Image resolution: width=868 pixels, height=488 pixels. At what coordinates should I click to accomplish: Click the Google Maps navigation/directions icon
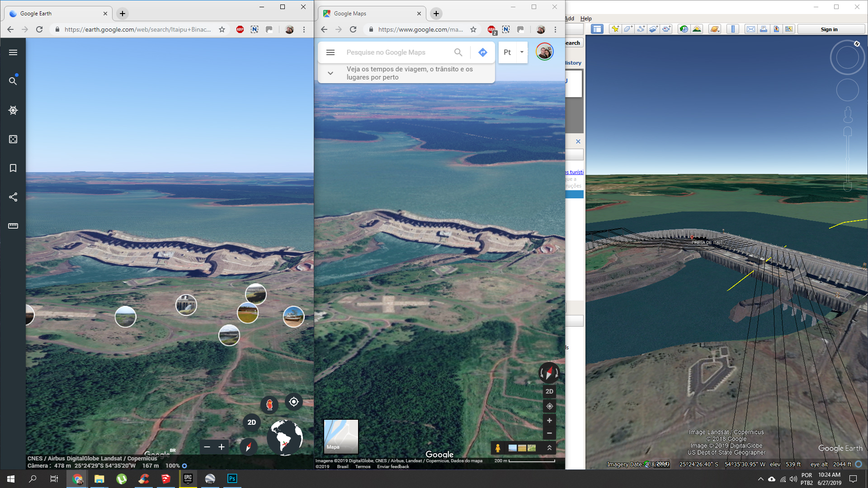pos(482,52)
